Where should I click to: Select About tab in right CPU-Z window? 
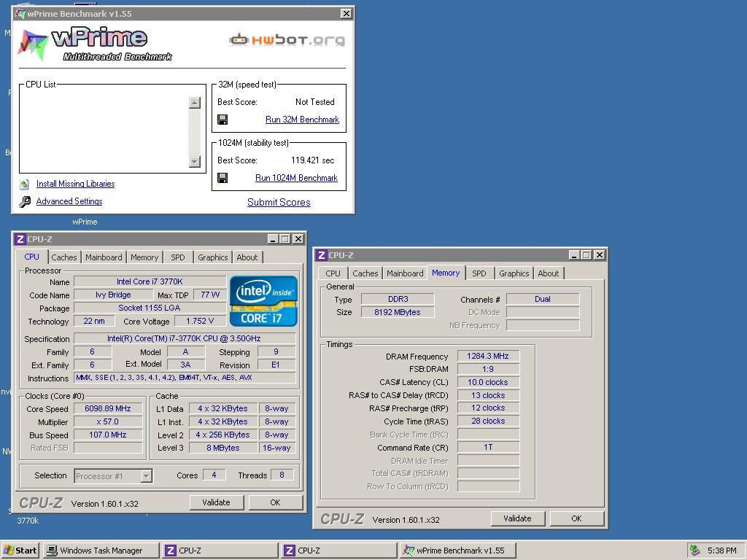549,273
